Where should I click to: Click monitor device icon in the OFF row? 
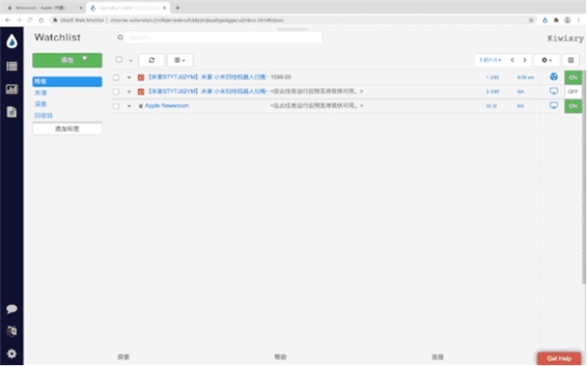pos(554,91)
